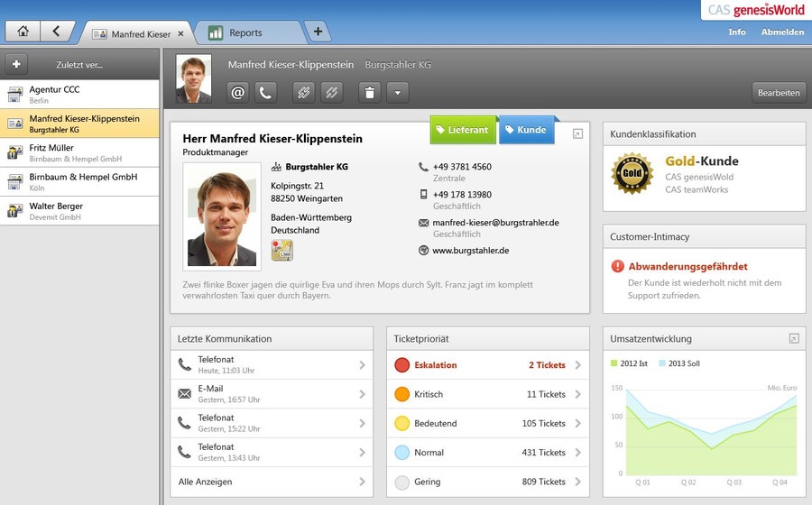The width and height of the screenshot is (812, 505).
Task: Dial the Zentrale number +49 3781 4560
Action: pos(462,167)
